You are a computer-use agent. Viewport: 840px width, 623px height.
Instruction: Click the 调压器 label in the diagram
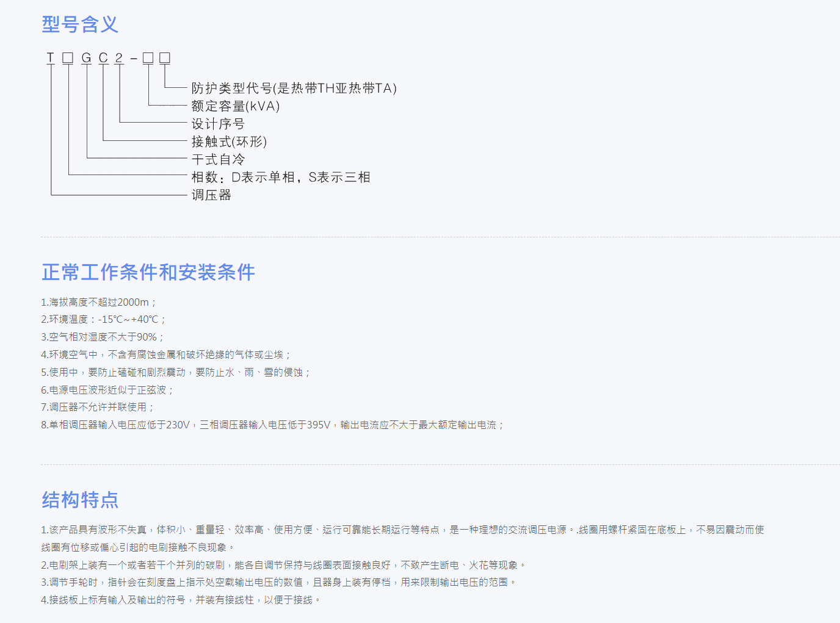(211, 195)
